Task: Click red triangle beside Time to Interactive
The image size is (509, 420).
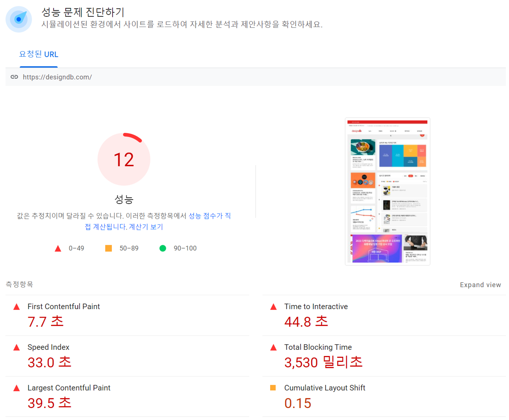Action: click(273, 307)
